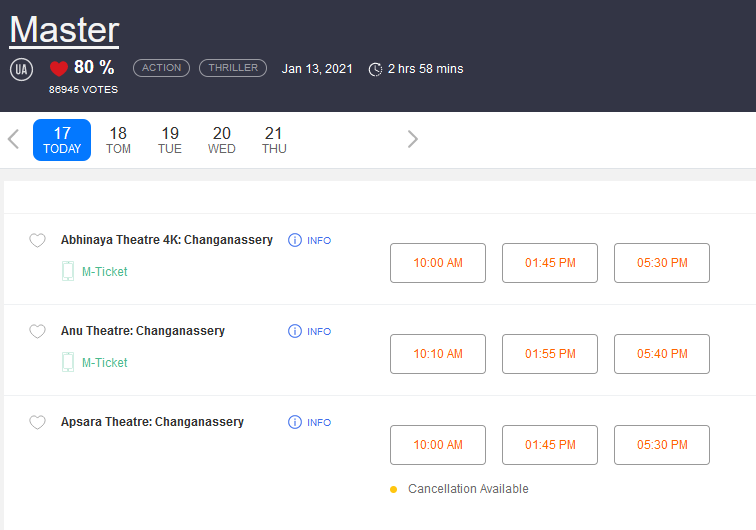Favorite Abhinaya Theatre 4K with heart icon
756x530 pixels.
coord(37,240)
